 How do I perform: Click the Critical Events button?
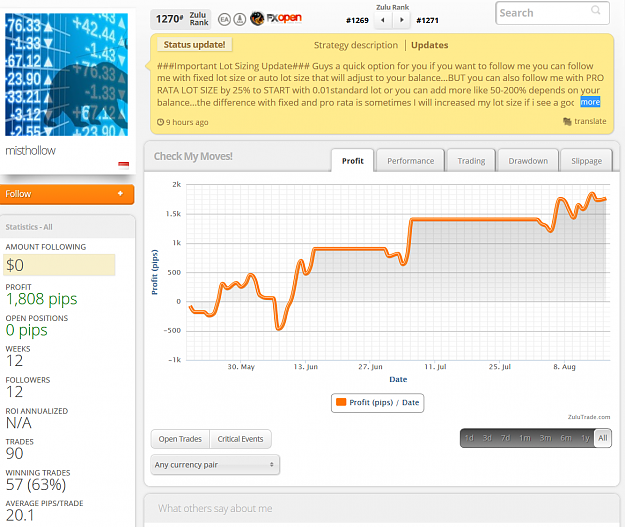pos(240,439)
